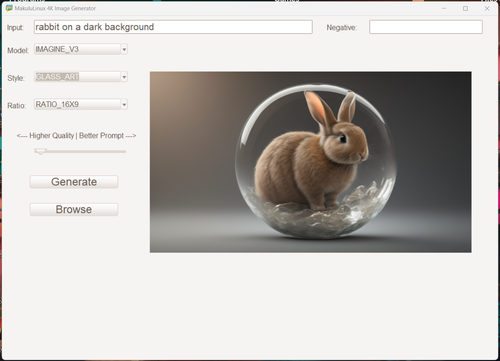Open the Style dropdown arrow
Viewport: 500px width, 361px height.
(124, 77)
